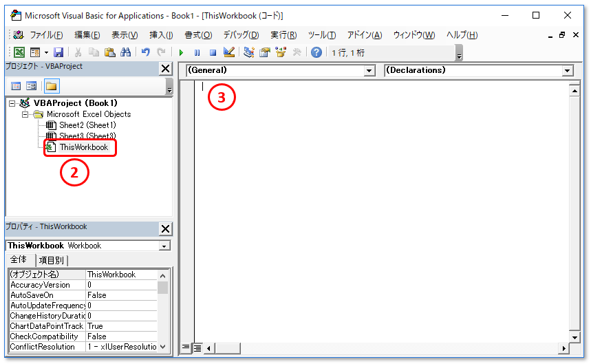The height and width of the screenshot is (364, 591).
Task: Click the View Code icon in Project pane
Action: [x=16, y=86]
